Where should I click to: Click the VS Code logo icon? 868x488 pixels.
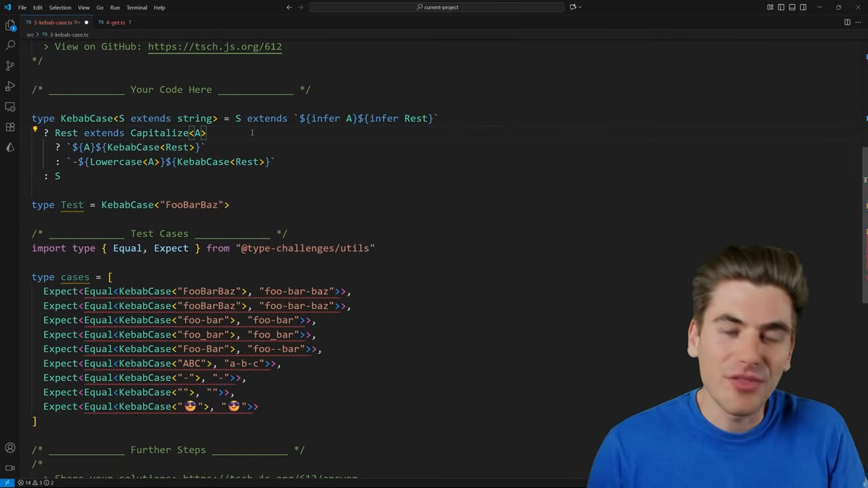click(7, 7)
